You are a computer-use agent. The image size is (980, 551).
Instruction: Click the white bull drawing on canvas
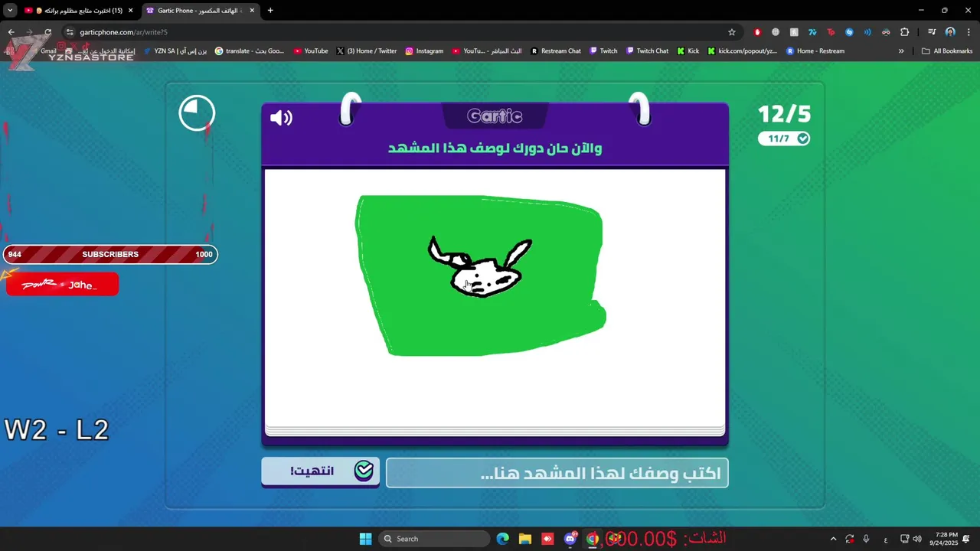[480, 268]
